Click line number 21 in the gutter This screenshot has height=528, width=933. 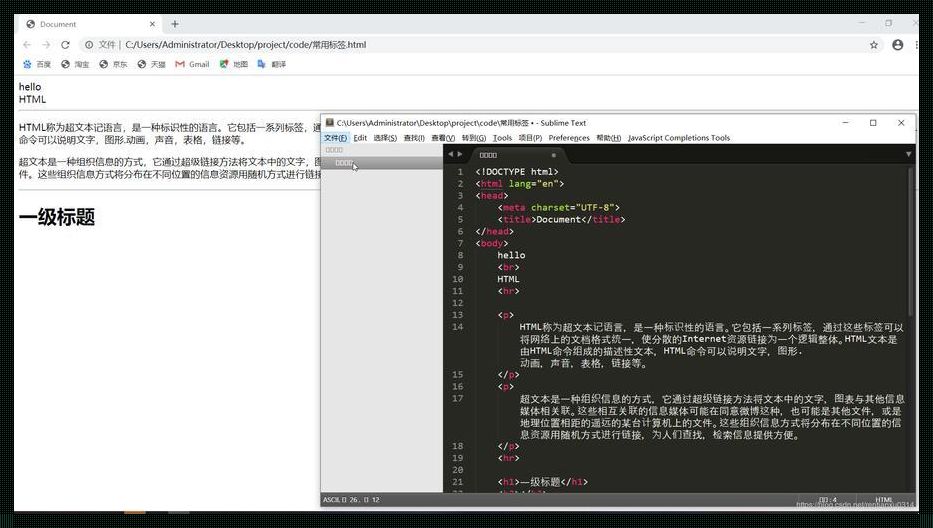point(457,482)
